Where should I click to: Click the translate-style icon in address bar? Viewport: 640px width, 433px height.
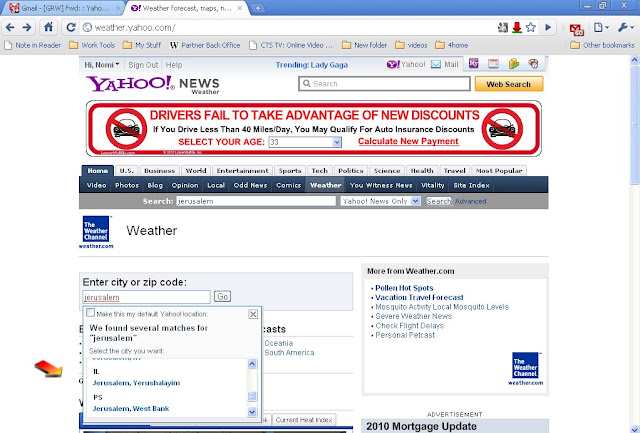(x=503, y=27)
